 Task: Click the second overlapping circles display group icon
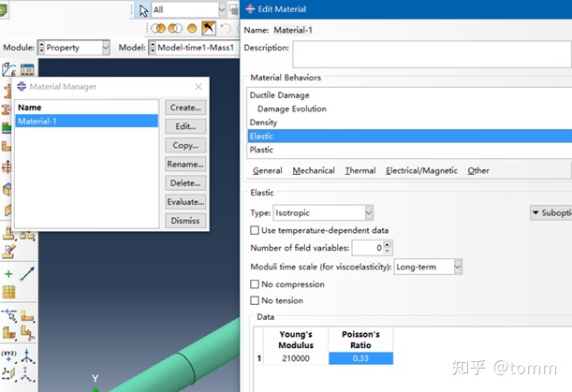[175, 28]
